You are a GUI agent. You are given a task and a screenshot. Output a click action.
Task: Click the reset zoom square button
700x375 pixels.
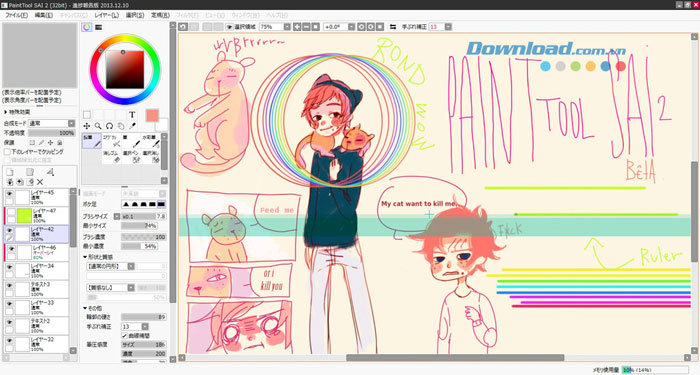[x=316, y=27]
